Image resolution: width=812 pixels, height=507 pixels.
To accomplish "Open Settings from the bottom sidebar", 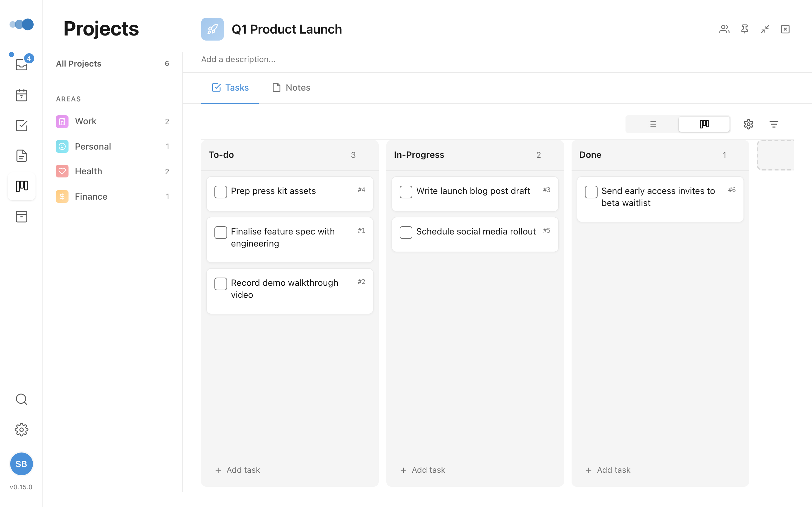I will (x=22, y=430).
